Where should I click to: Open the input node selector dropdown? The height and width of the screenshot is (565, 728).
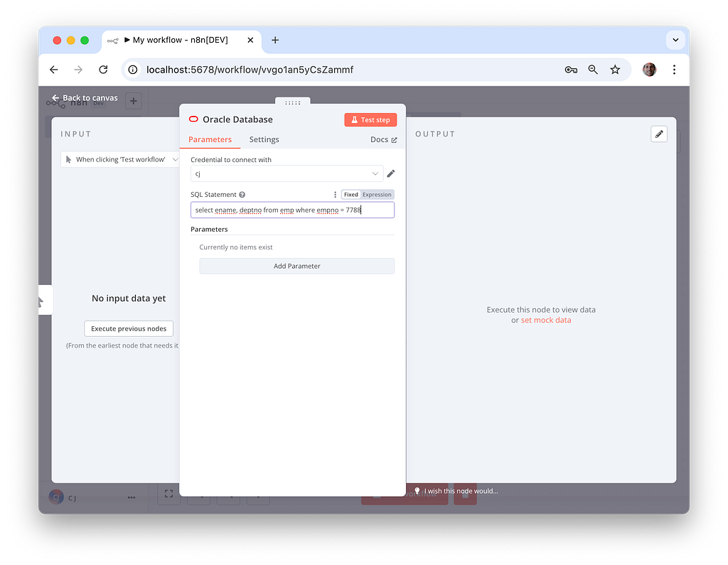[x=120, y=159]
